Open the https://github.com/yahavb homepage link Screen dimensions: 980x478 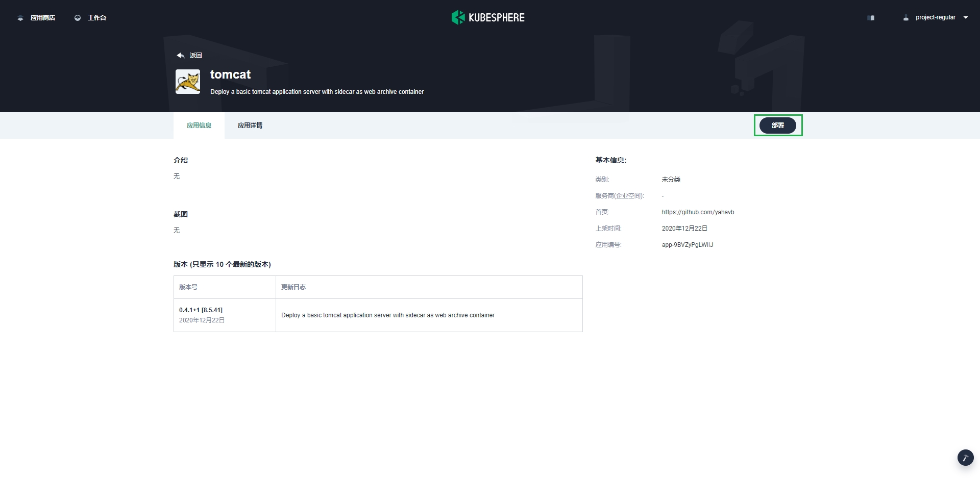[x=697, y=212]
